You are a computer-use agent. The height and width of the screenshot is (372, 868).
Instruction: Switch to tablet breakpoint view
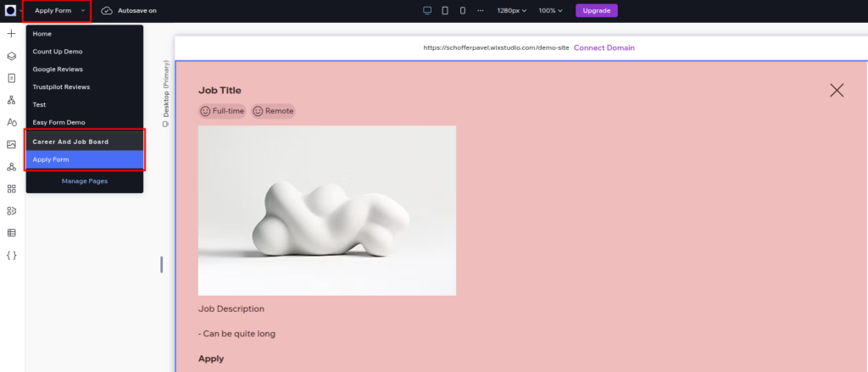pyautogui.click(x=445, y=10)
